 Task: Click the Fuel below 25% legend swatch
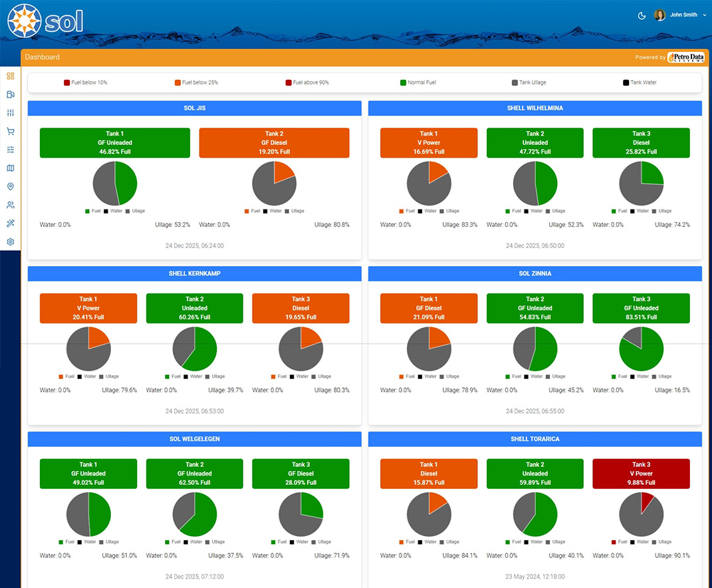coord(178,82)
